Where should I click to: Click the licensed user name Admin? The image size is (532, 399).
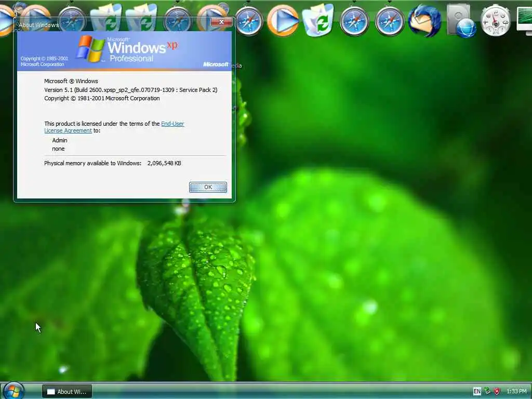(x=60, y=140)
